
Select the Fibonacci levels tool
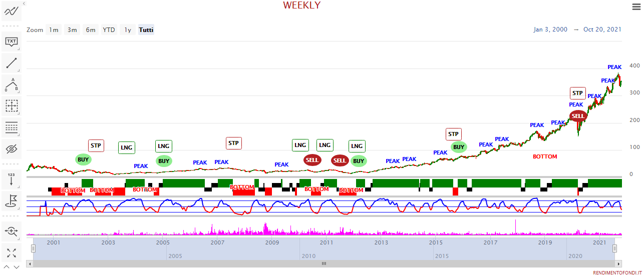(x=12, y=127)
